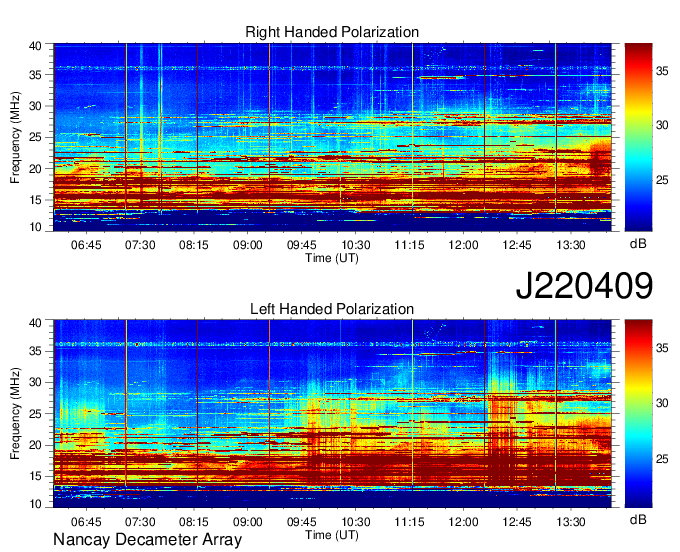
Task: Click the 10:30 tick on the right-handed plot
Action: pos(355,245)
